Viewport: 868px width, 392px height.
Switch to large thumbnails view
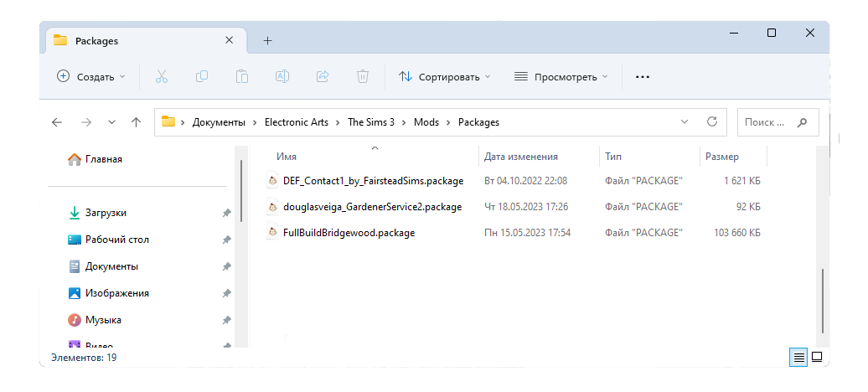817,357
